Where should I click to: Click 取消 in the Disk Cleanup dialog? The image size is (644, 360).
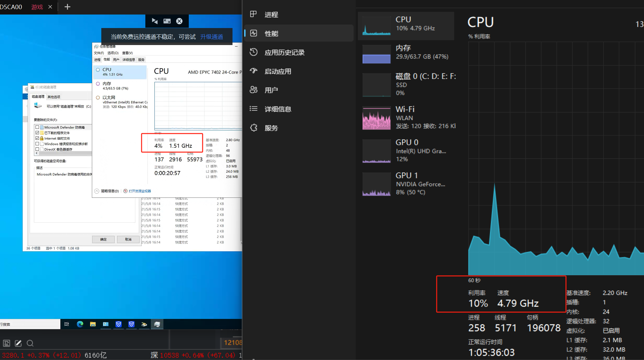128,239
